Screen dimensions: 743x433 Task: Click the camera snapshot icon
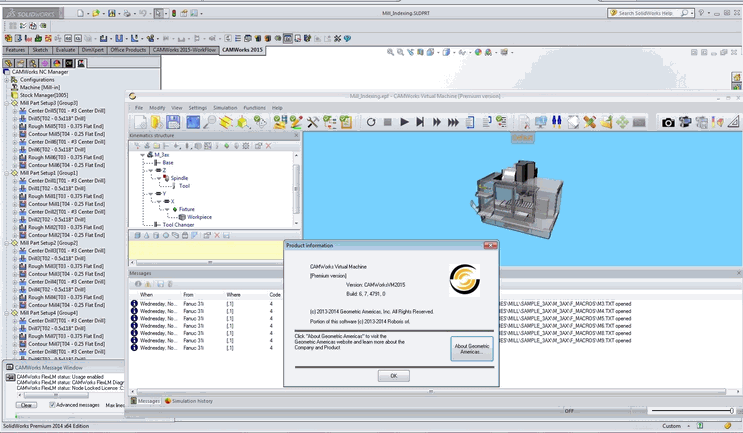[668, 122]
